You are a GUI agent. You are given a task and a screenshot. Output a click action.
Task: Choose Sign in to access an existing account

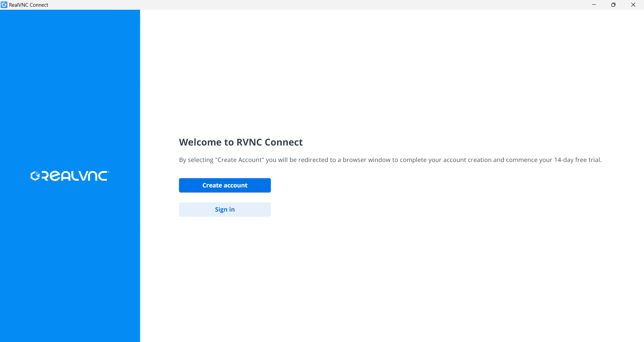(x=225, y=209)
